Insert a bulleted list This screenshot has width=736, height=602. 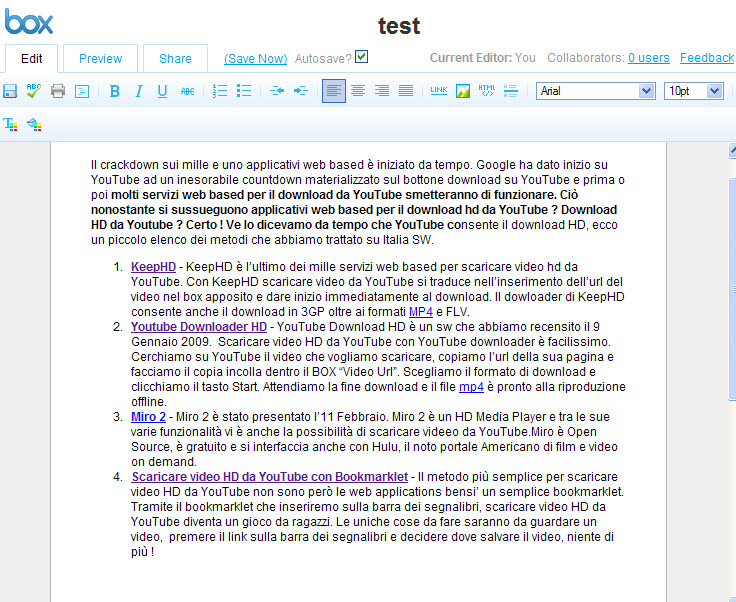[244, 91]
